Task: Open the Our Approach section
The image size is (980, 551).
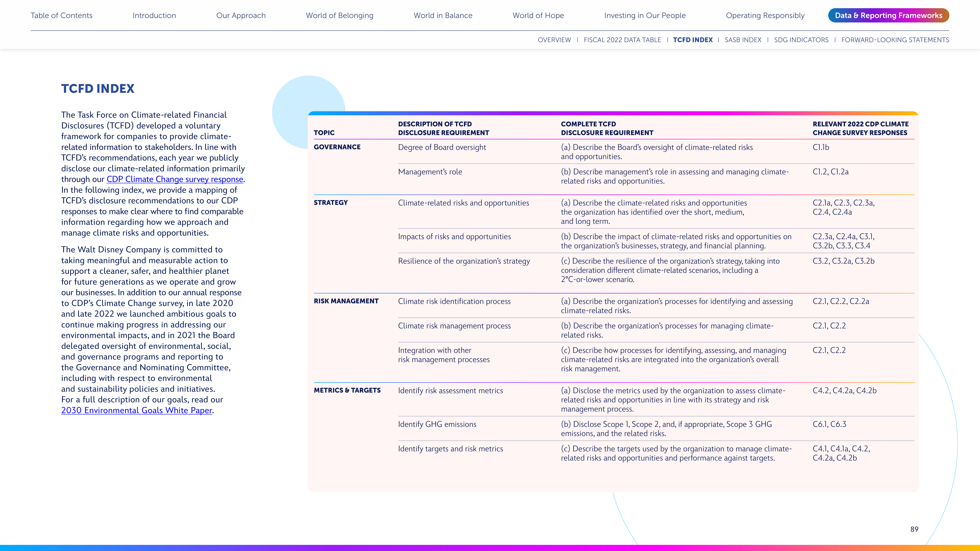Action: tap(241, 16)
